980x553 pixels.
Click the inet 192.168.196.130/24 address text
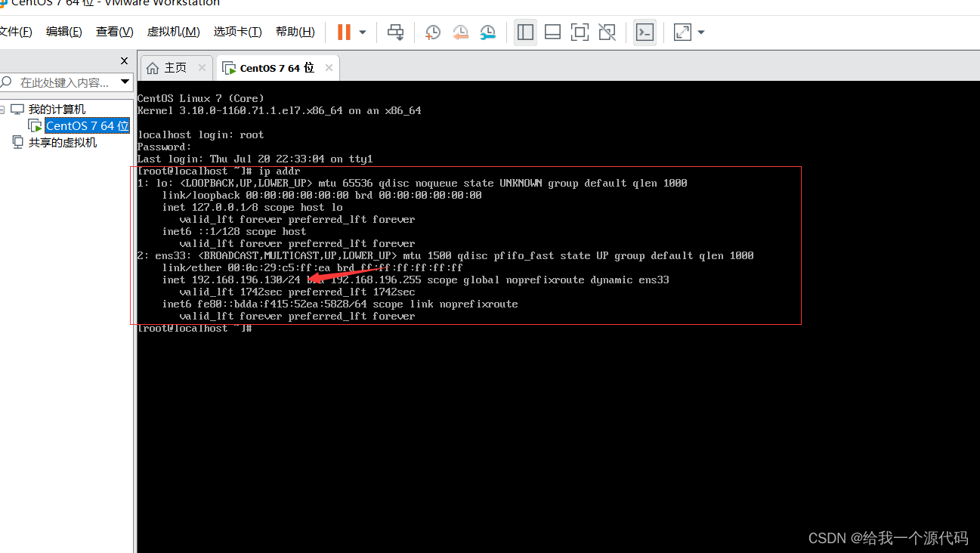point(230,280)
